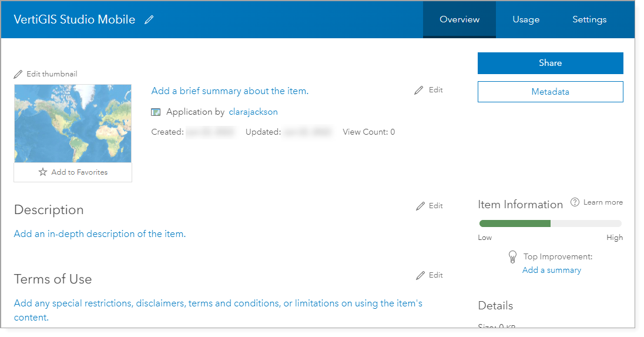Click the pencil icon for Description Edit
The image size is (644, 337).
pyautogui.click(x=420, y=206)
